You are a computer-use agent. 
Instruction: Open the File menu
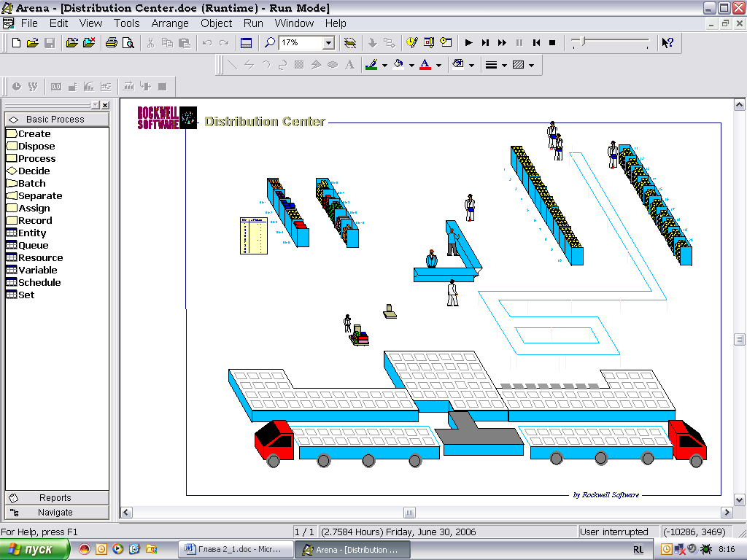[29, 23]
